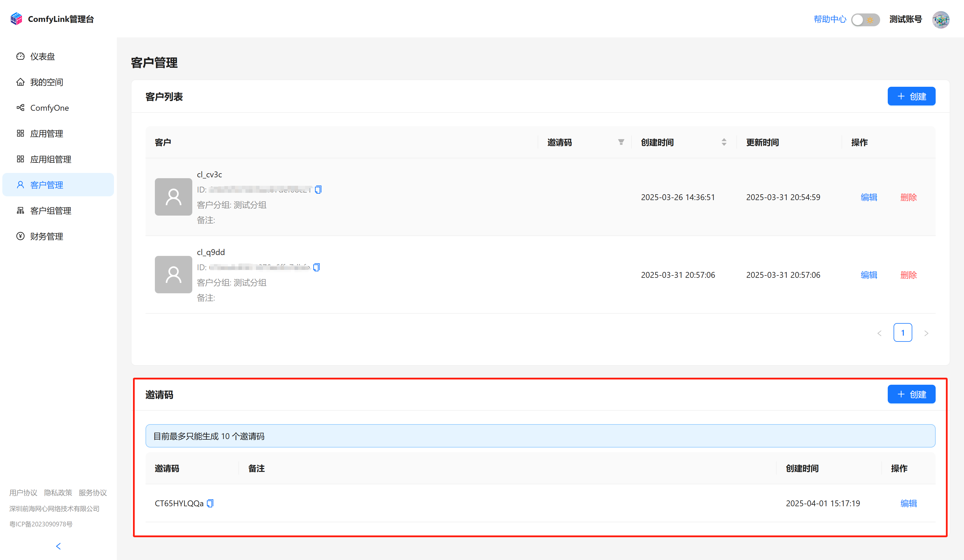Open the 仪表盘 dashboard menu item
Screen dimensions: 964x560
coord(58,56)
